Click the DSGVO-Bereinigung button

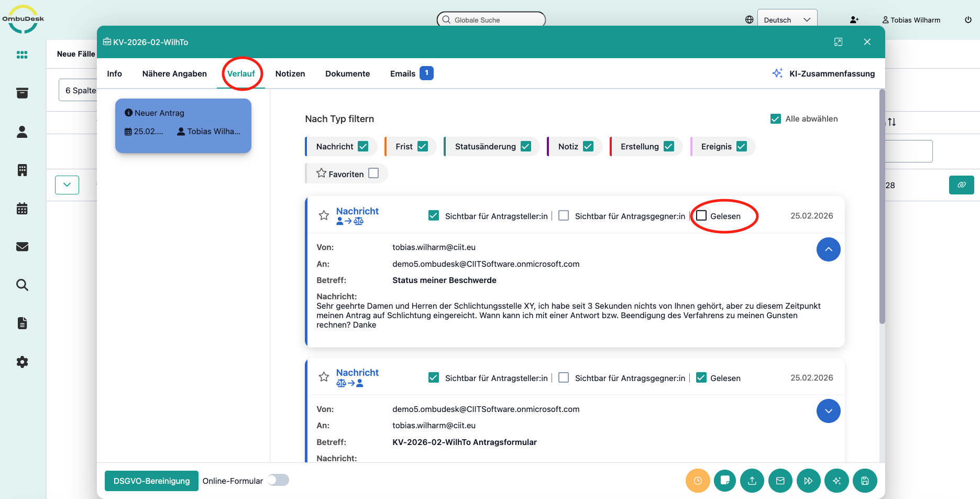pos(151,481)
